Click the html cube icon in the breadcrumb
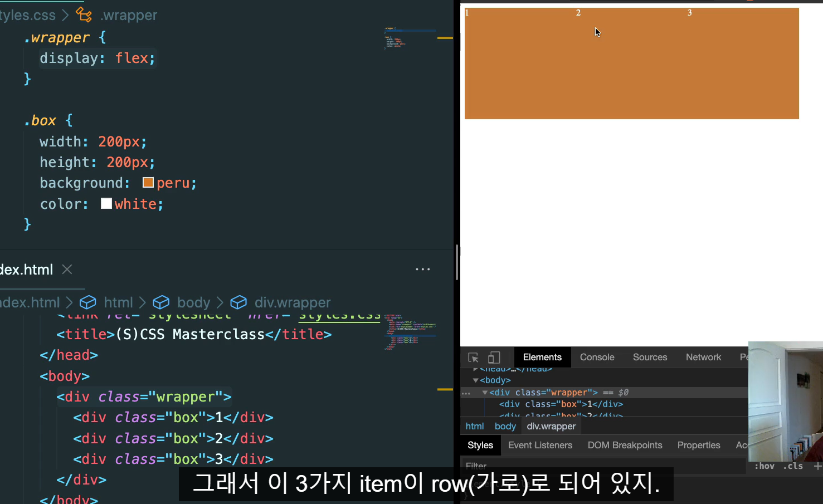Screen dimensions: 823x504 (x=87, y=302)
